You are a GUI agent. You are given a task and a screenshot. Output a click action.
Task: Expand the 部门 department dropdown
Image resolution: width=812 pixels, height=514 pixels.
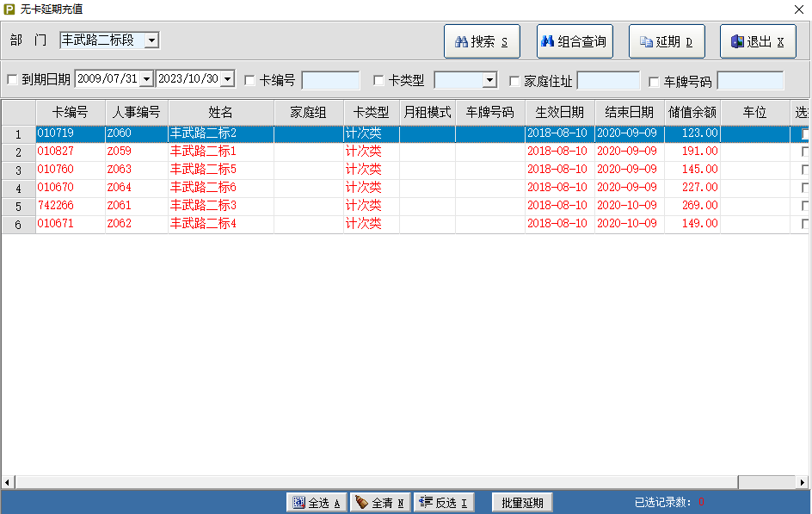[151, 40]
